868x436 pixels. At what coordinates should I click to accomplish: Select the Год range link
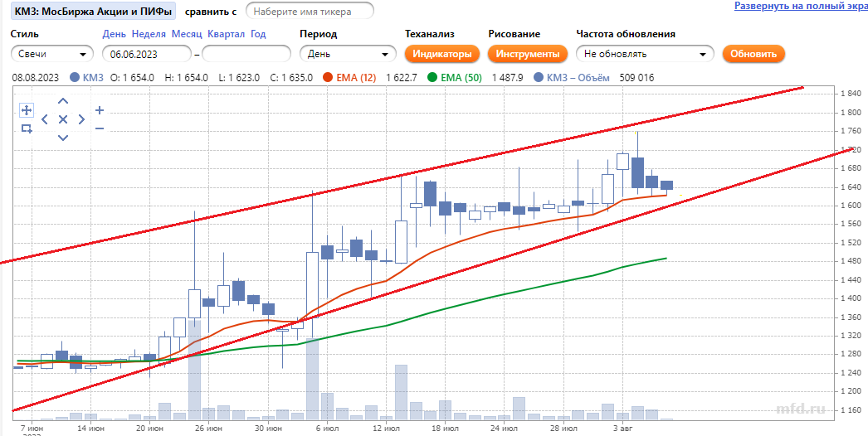click(x=258, y=34)
